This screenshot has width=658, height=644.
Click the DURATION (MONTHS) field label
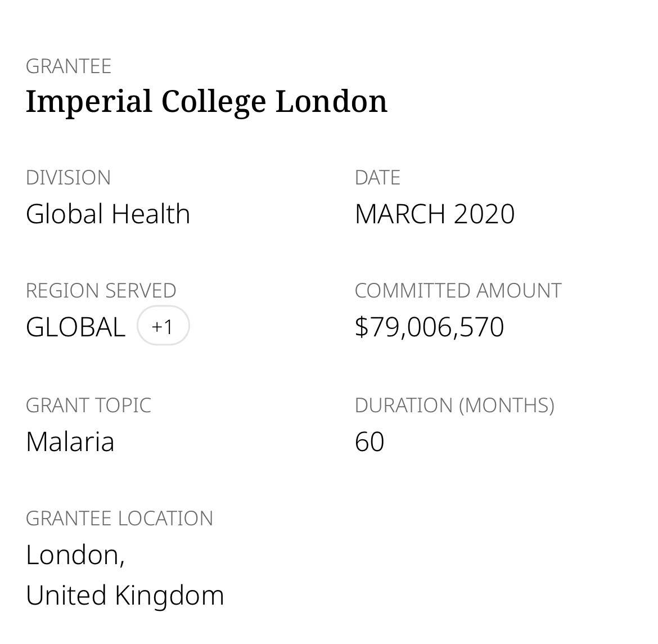[x=454, y=406]
